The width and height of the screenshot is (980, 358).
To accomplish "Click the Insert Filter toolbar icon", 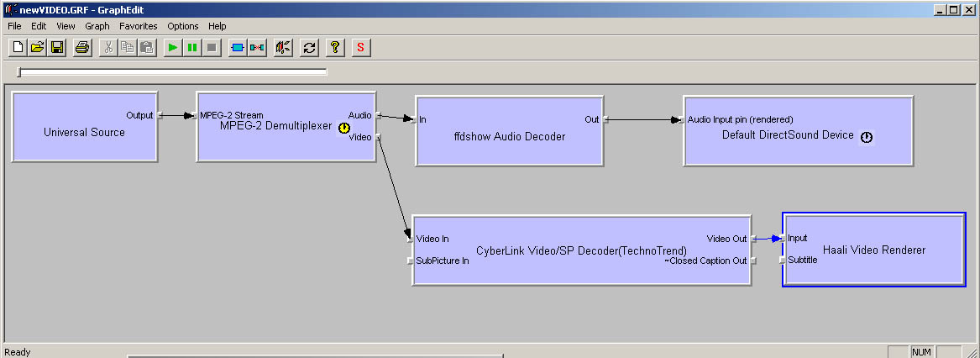I will pyautogui.click(x=238, y=47).
